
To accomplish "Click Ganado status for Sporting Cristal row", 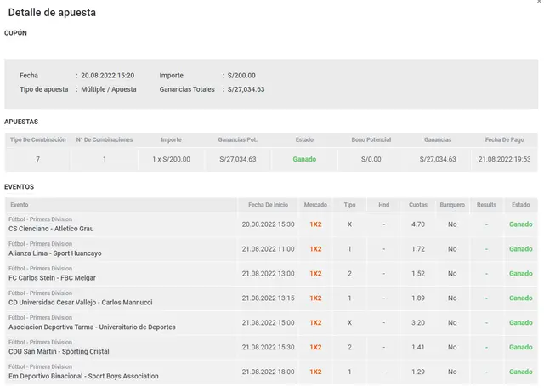I will (521, 348).
